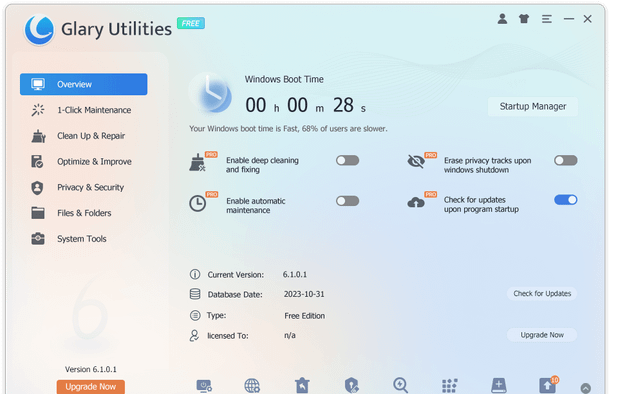
Task: Click the automatic maintenance clock icon
Action: (197, 204)
